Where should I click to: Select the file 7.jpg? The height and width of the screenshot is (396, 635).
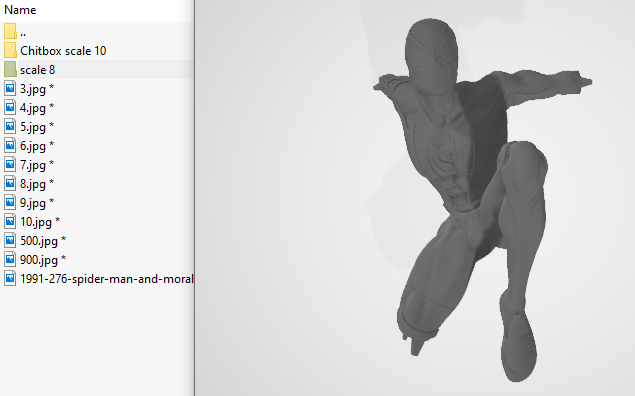37,165
